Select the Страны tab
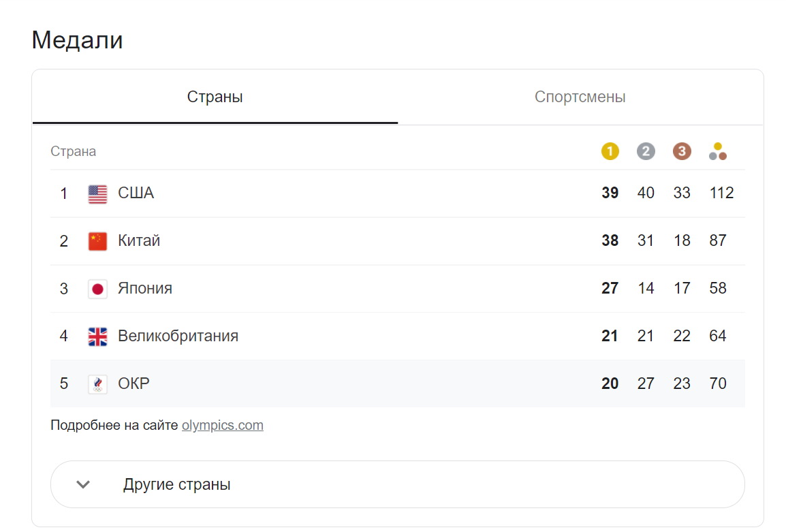786x532 pixels. coord(215,97)
